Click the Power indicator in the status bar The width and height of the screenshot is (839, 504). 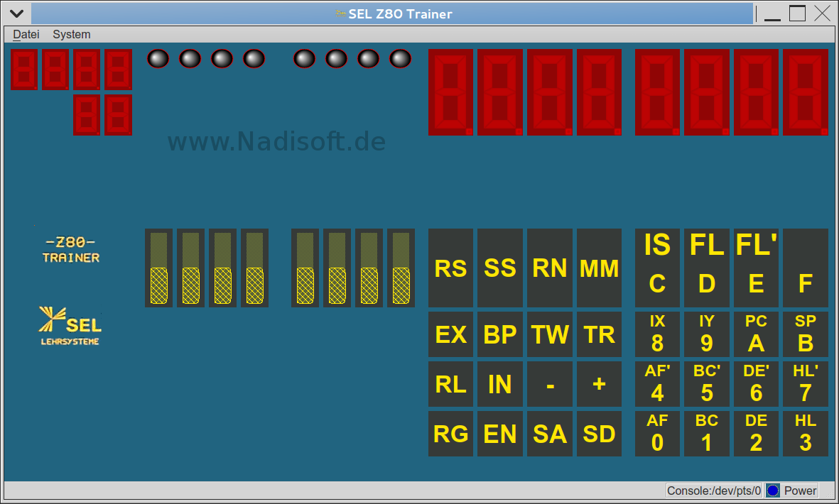[772, 491]
